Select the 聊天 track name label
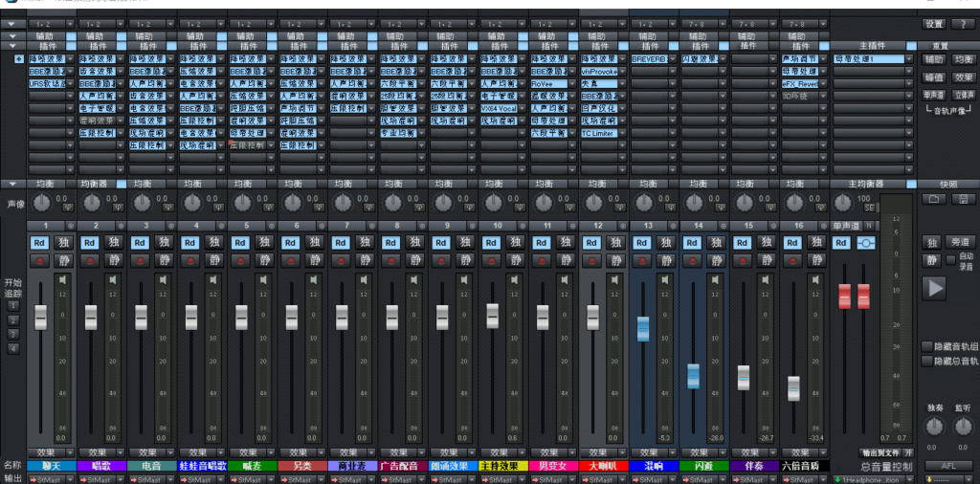This screenshot has height=484, width=980. click(52, 466)
